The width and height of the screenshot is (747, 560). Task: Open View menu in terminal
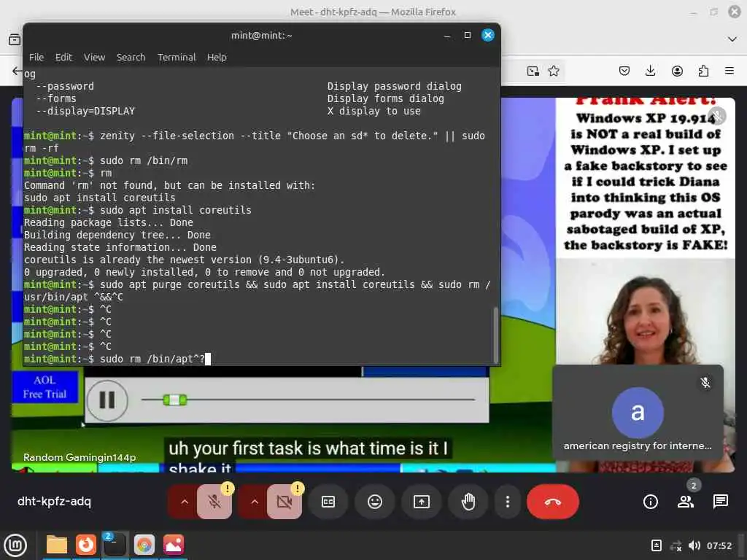[94, 57]
